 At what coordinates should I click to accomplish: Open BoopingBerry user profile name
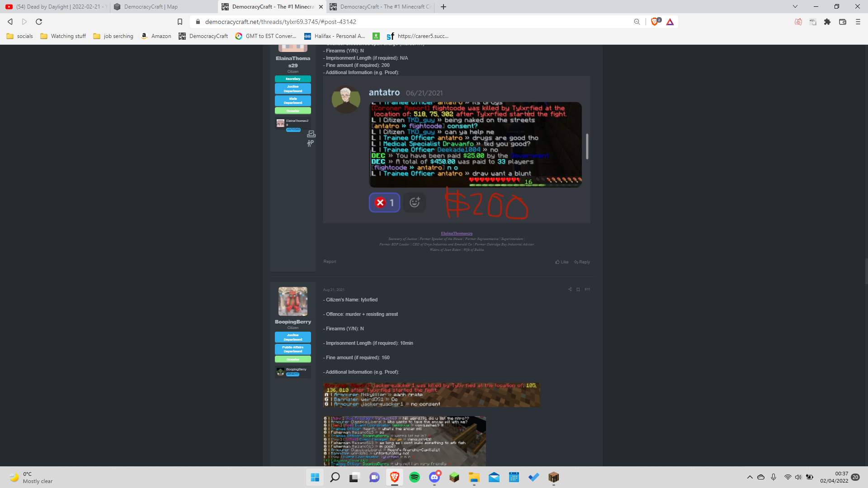293,322
